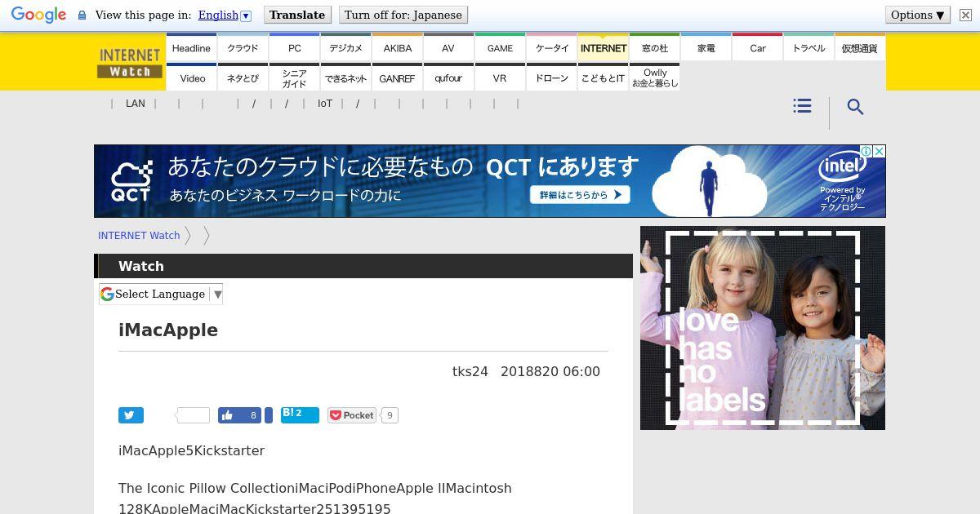Open the Select Language dropdown
The image size is (980, 514).
pos(161,294)
